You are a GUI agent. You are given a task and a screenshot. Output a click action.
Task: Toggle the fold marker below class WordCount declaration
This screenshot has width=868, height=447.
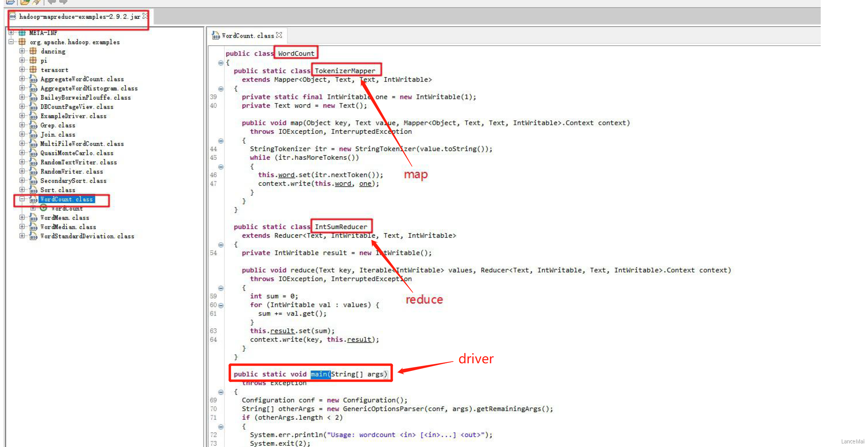221,63
